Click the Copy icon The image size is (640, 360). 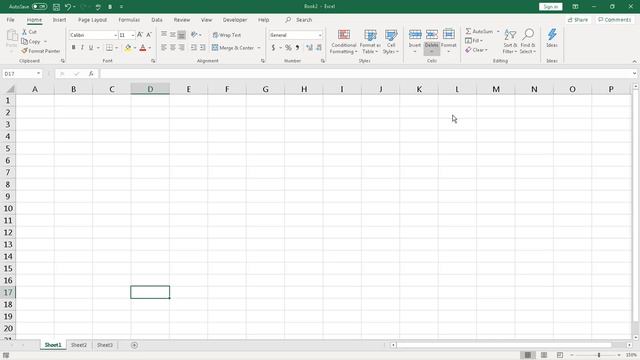coord(24,42)
